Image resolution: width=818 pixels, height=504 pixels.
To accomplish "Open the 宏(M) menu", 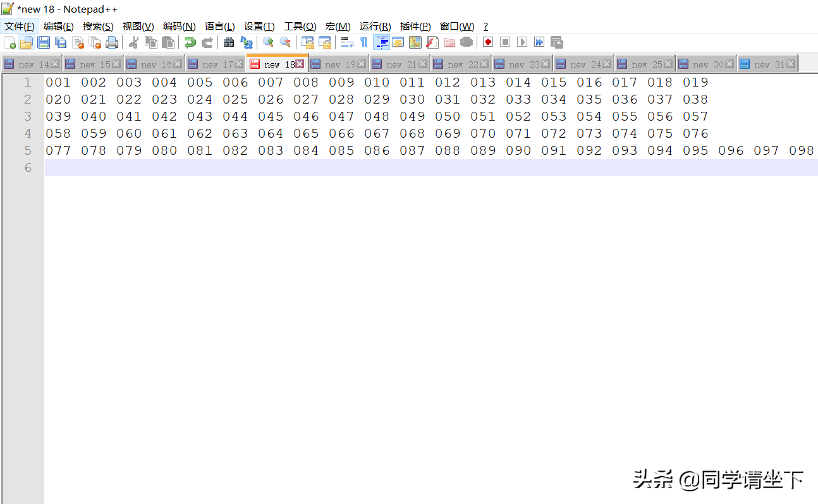I will coord(338,27).
